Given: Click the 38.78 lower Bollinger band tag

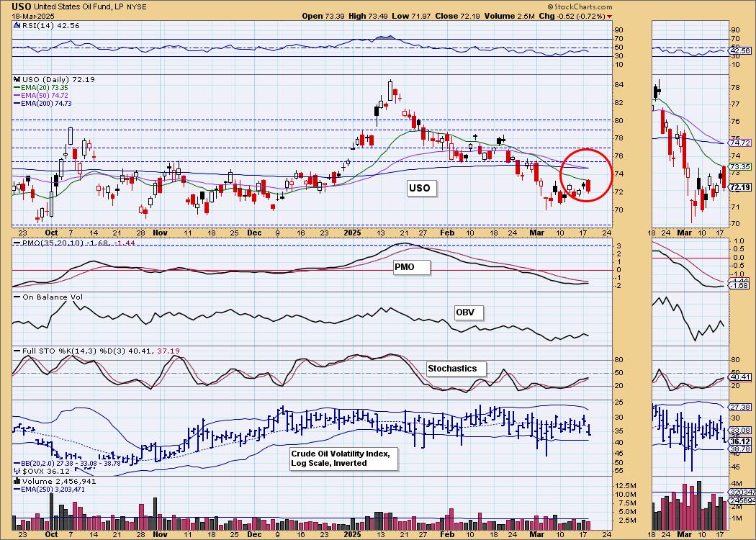Looking at the screenshot, I should [x=741, y=449].
